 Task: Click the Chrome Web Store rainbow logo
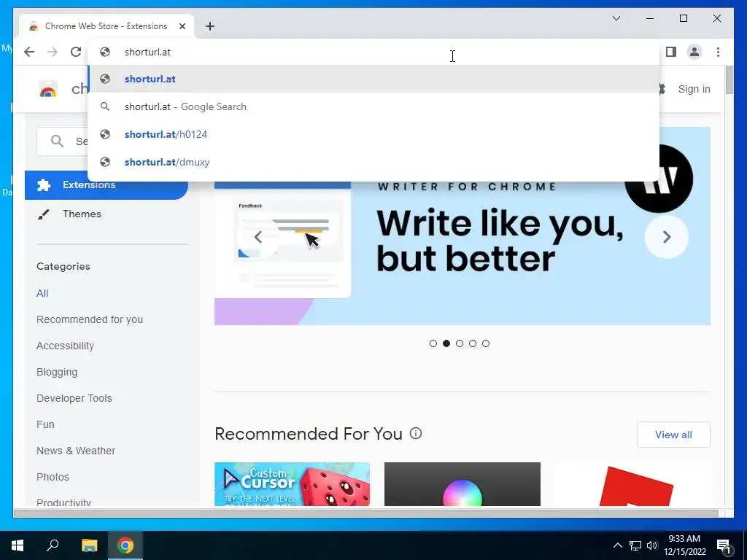coord(48,89)
